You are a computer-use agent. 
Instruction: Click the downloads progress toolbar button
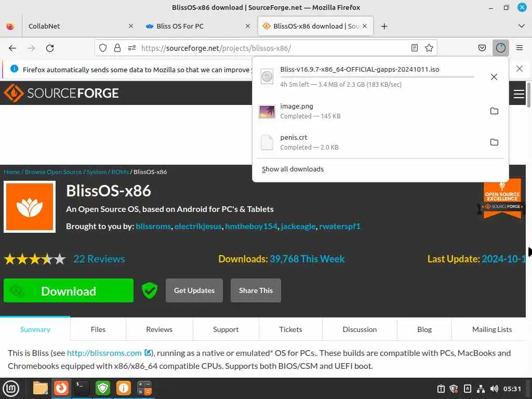pos(500,48)
